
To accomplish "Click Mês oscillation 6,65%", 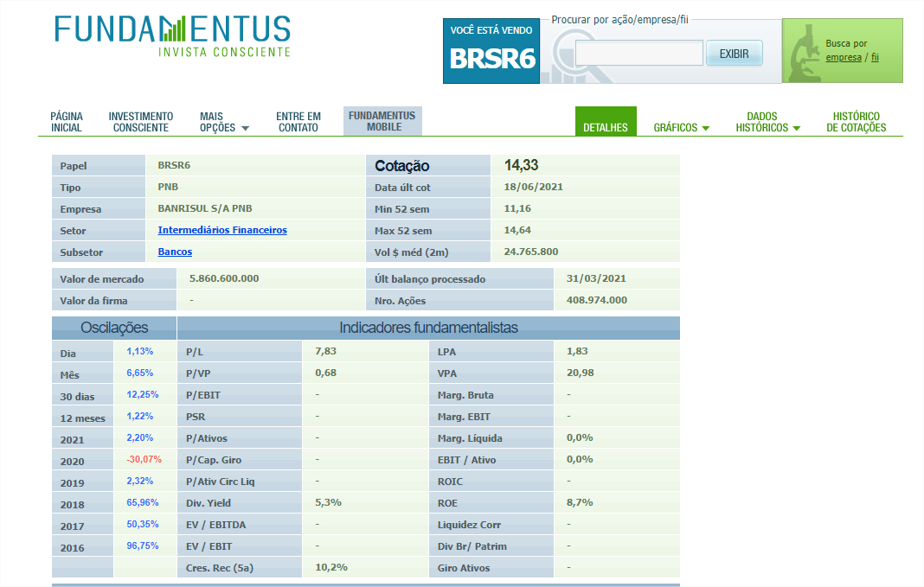I will coord(139,373).
